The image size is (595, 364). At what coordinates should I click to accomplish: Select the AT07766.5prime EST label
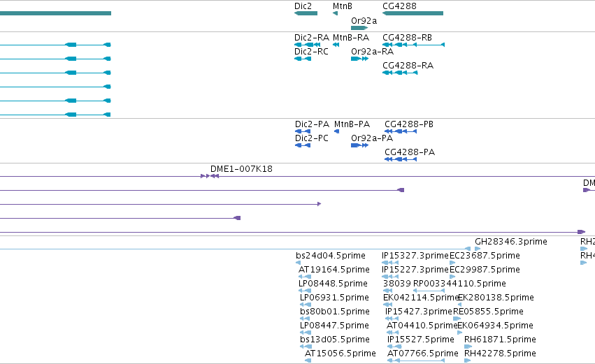[x=423, y=354]
